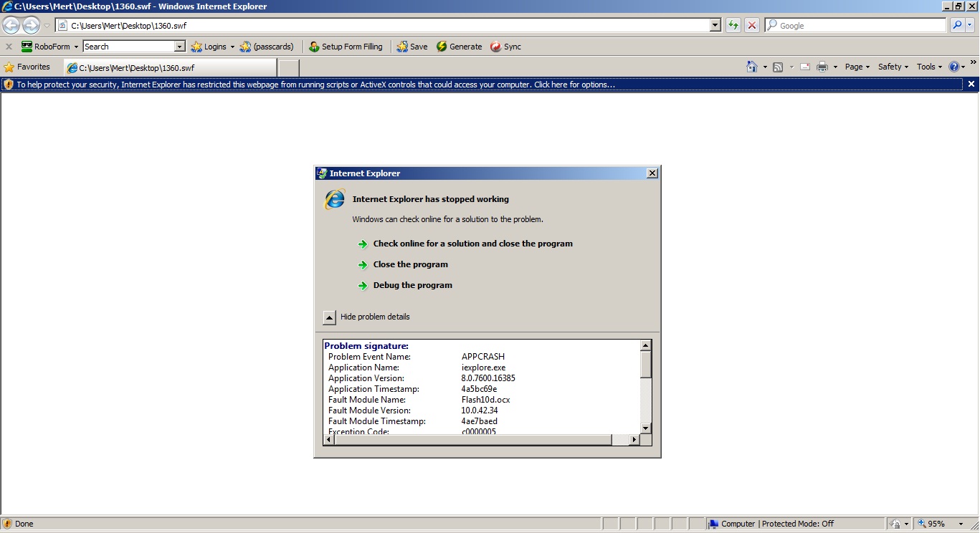Open the Favorites center
Image resolution: width=980 pixels, height=533 pixels.
(27, 67)
